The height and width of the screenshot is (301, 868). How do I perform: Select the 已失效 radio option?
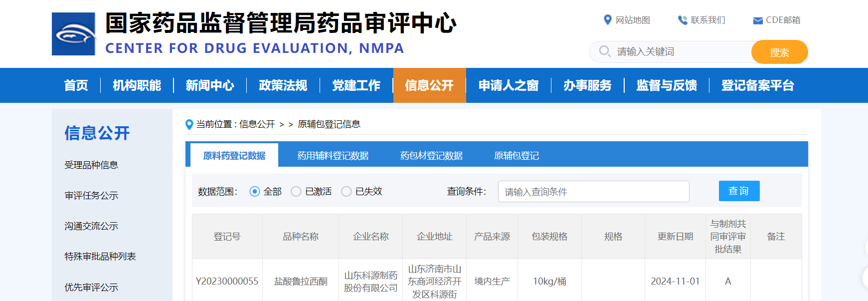[x=347, y=191]
